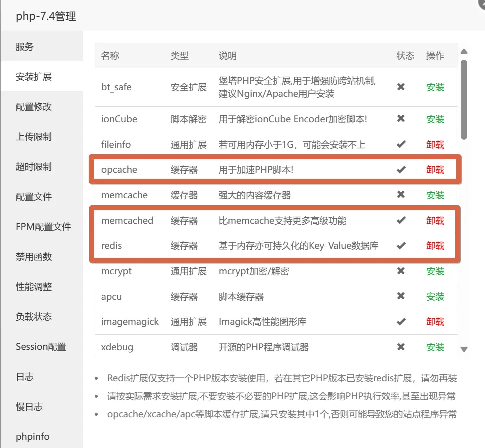Install the memcache extension
The height and width of the screenshot is (448, 485).
435,195
